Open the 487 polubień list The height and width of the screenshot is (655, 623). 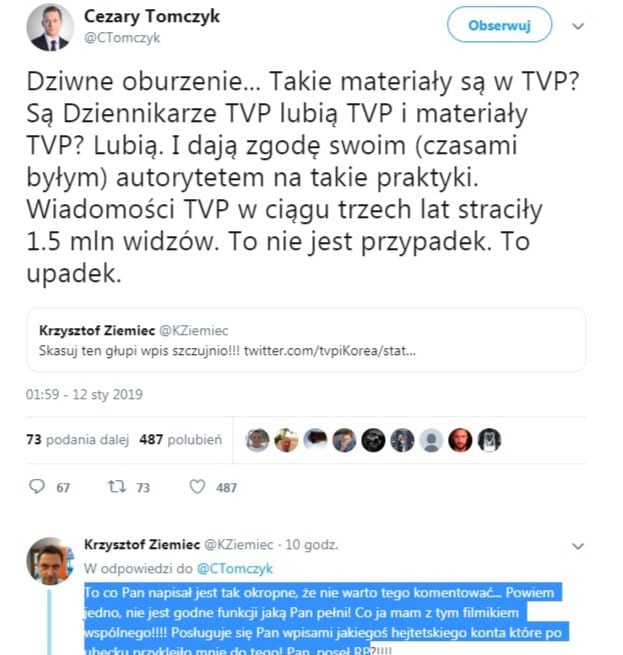click(x=181, y=439)
